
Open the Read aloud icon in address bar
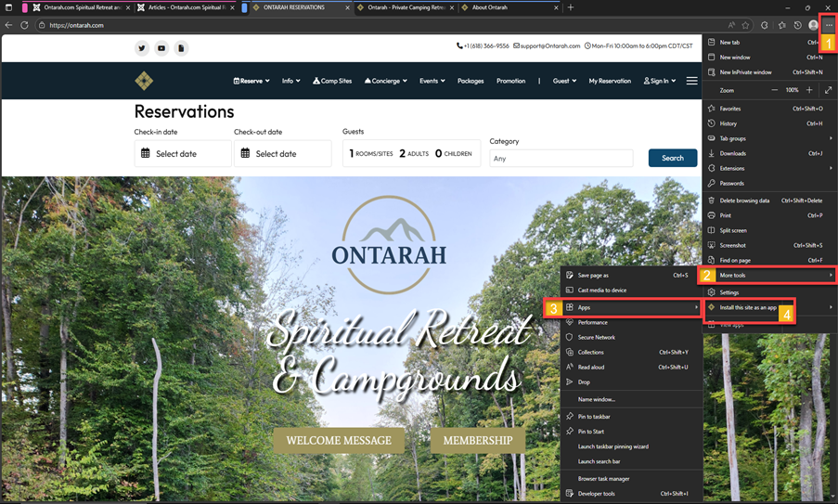click(731, 25)
